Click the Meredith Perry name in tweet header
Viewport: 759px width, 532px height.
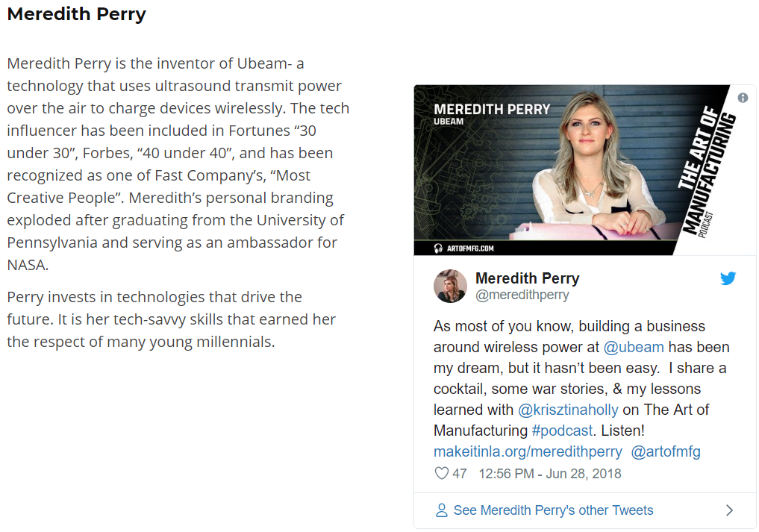(527, 278)
